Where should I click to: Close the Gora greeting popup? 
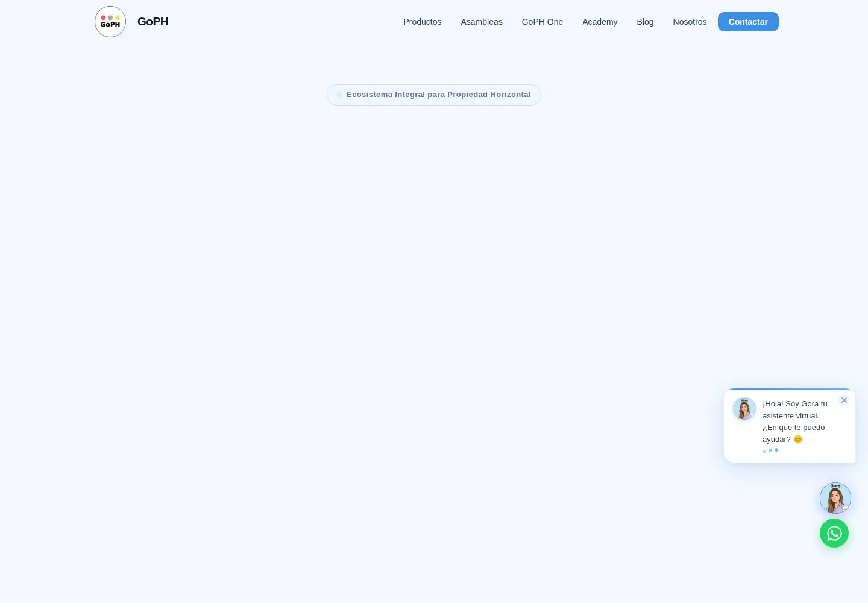[844, 400]
